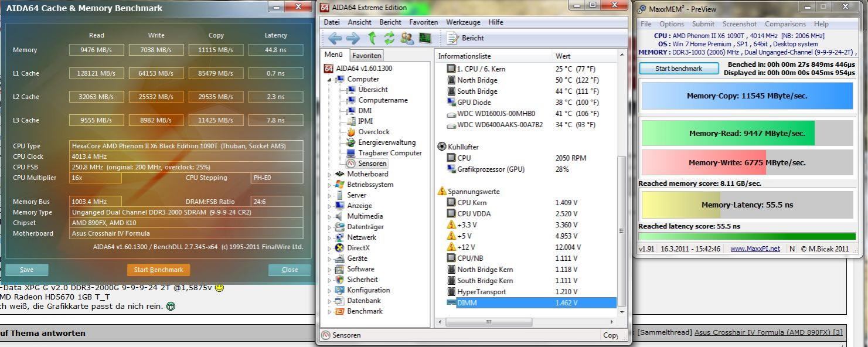
Task: Expand the DirectX tree node arrow
Action: click(x=329, y=248)
